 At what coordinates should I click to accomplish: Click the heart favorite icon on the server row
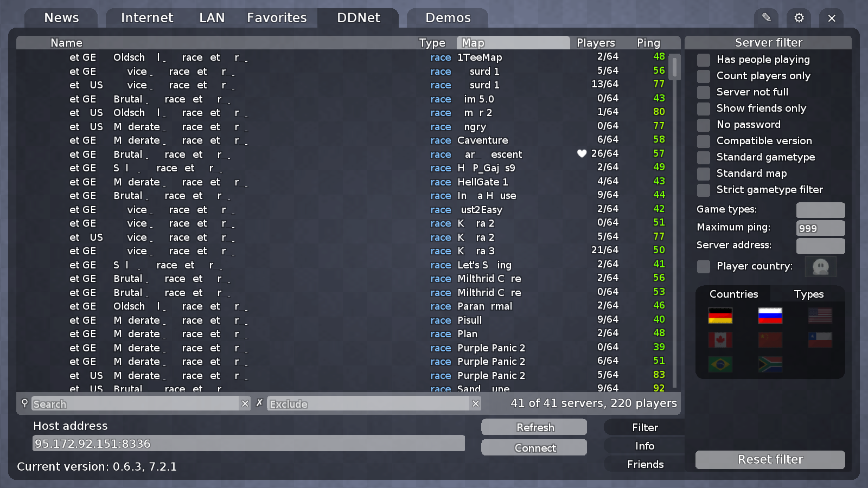coord(582,153)
